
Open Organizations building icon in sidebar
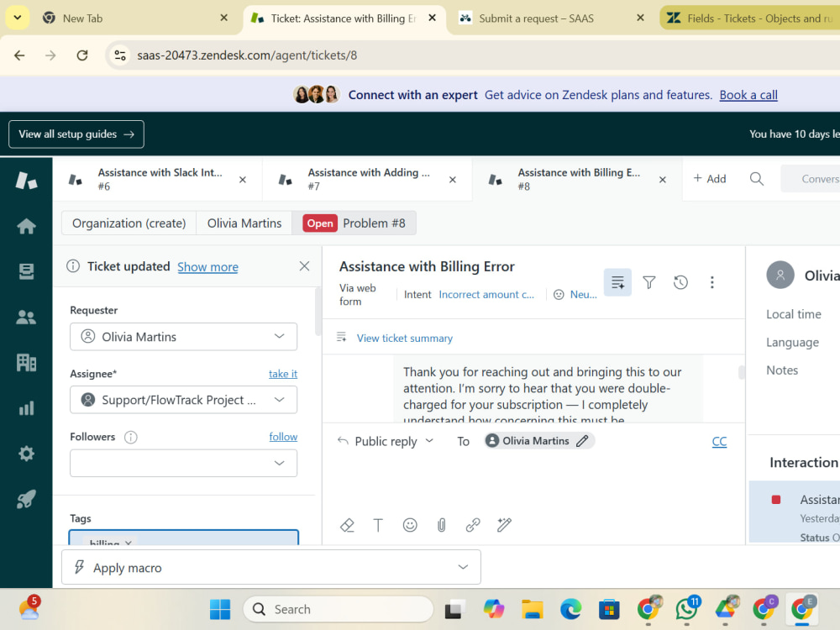click(26, 363)
